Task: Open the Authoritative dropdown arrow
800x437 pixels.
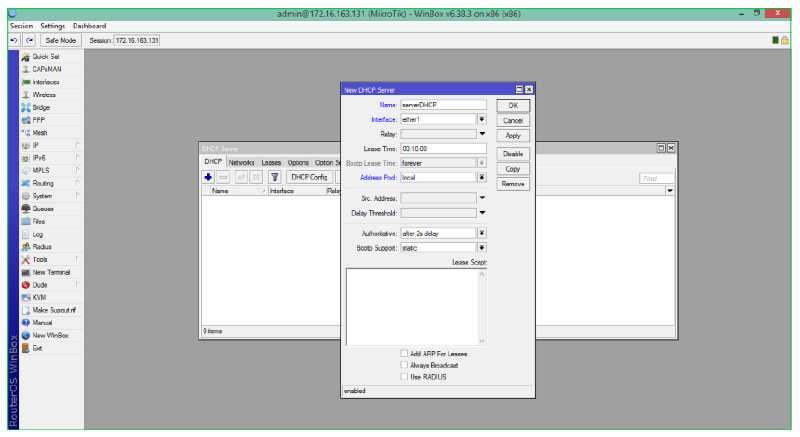Action: pyautogui.click(x=482, y=233)
